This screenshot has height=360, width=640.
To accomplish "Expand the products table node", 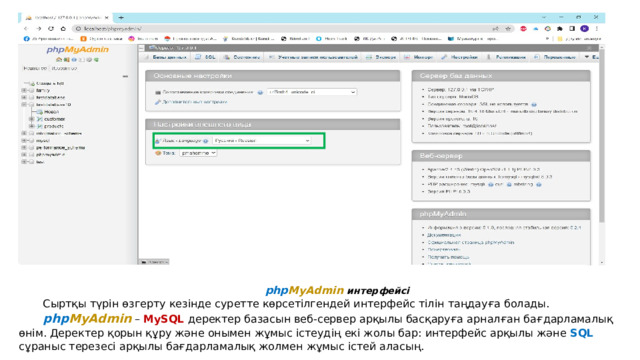I will (31, 126).
